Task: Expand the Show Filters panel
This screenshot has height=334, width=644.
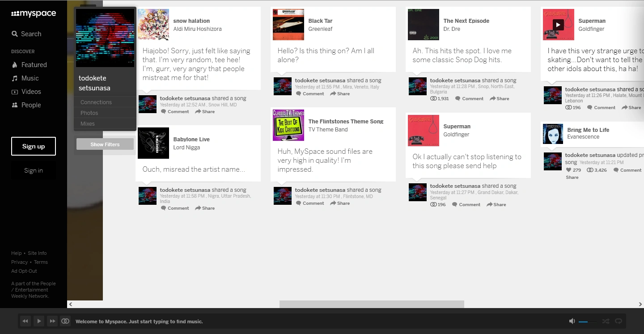Action: [x=105, y=144]
